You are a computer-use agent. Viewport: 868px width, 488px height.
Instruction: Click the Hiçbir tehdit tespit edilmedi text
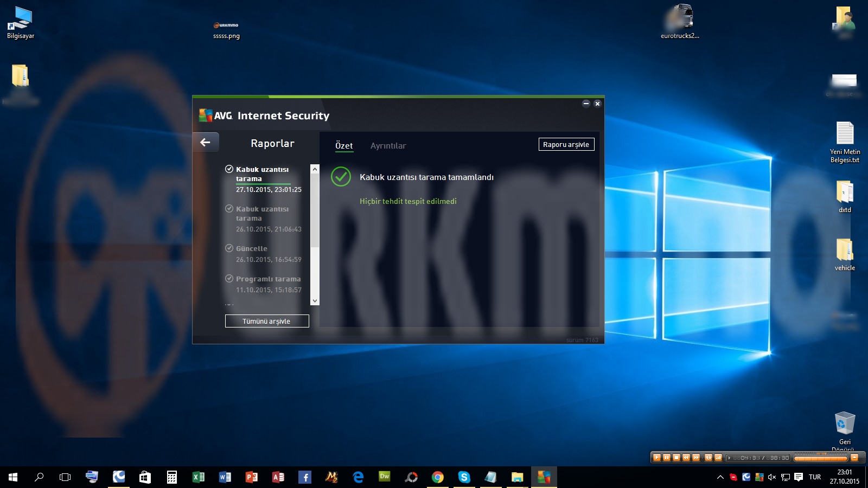[x=408, y=201]
